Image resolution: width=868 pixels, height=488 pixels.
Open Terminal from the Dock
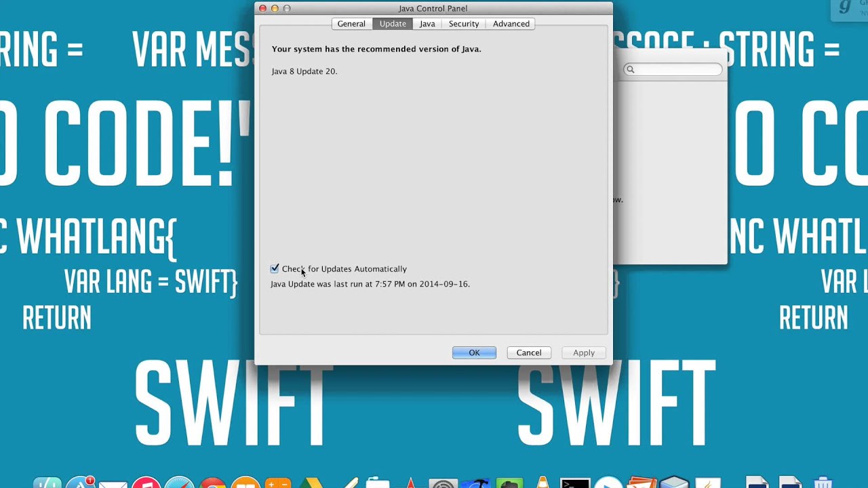[x=575, y=483]
